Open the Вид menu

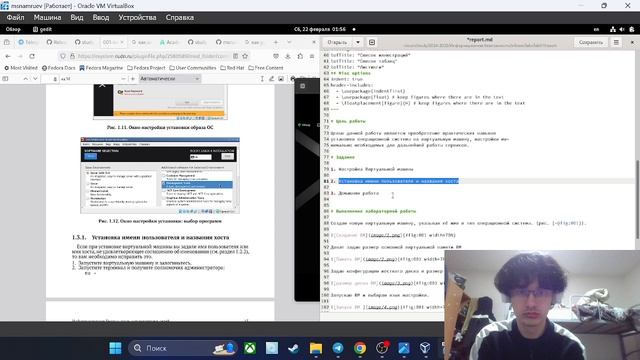(x=77, y=18)
